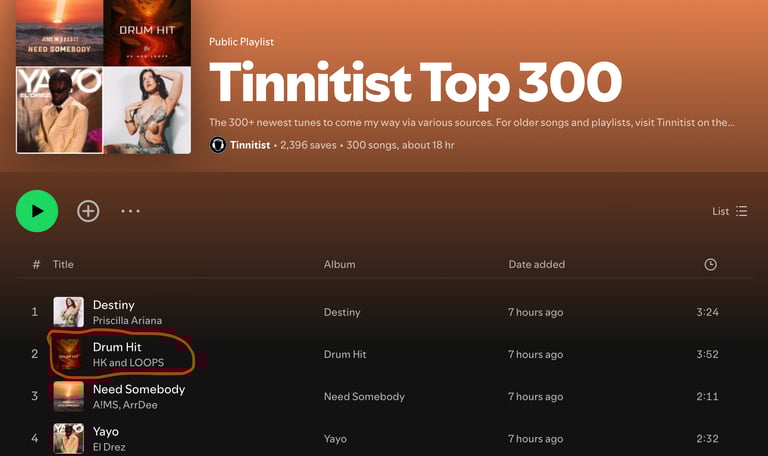Click the 2,396 saves text
Screen dimensions: 768x456
[308, 145]
